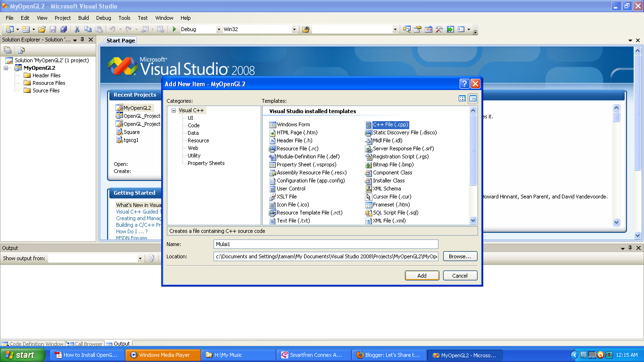Open the Add New Item toolbar dropdown arrow

pyautogui.click(x=33, y=29)
